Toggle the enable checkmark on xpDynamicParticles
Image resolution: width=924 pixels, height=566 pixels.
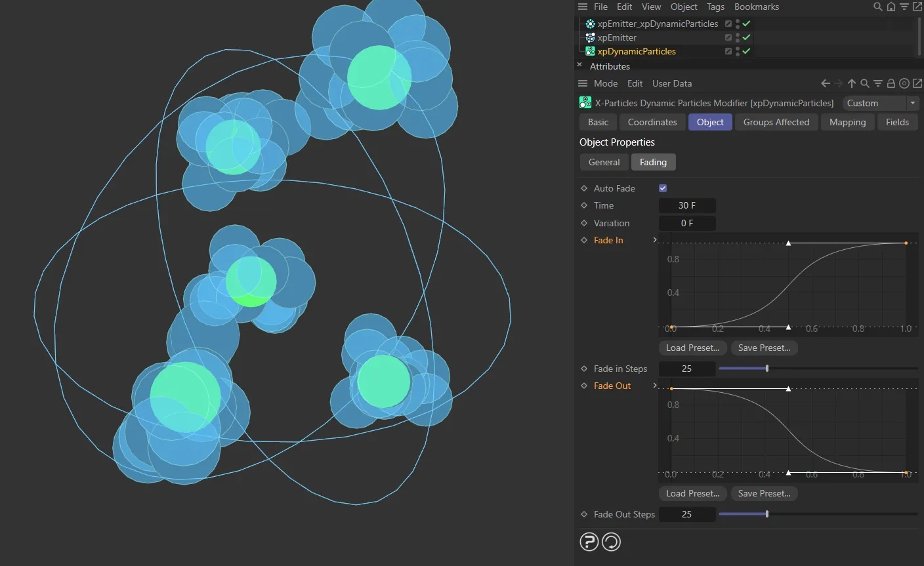click(x=745, y=51)
